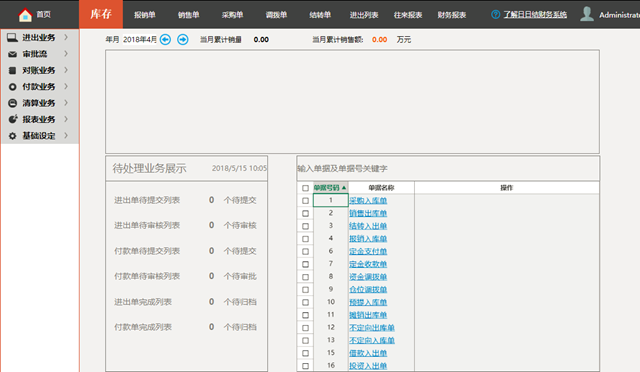Expand the 清算业务 sidebar chevron
The width and height of the screenshot is (640, 372).
click(66, 102)
